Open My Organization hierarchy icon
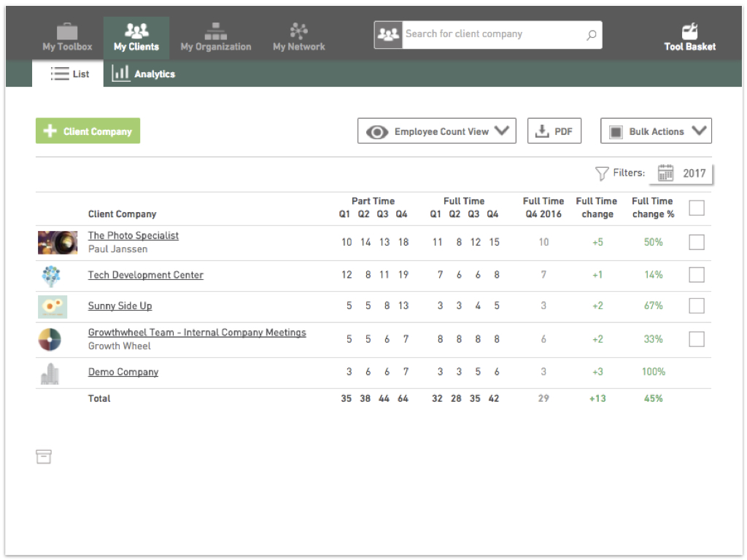Image resolution: width=747 pixels, height=560 pixels. 216,31
